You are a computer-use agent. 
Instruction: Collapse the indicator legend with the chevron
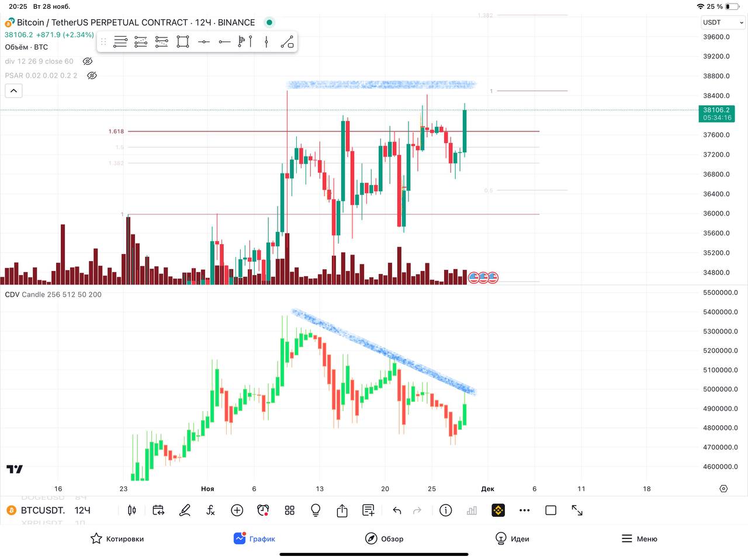point(13,91)
